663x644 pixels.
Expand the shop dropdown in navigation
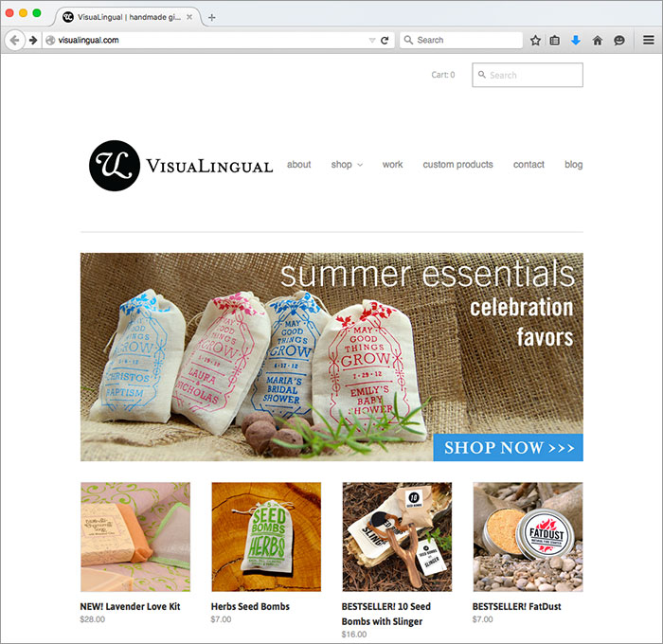[347, 164]
